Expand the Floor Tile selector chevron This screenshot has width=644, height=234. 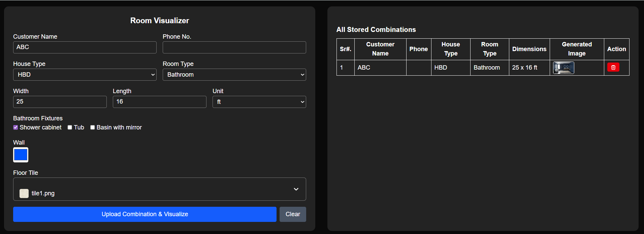click(296, 189)
